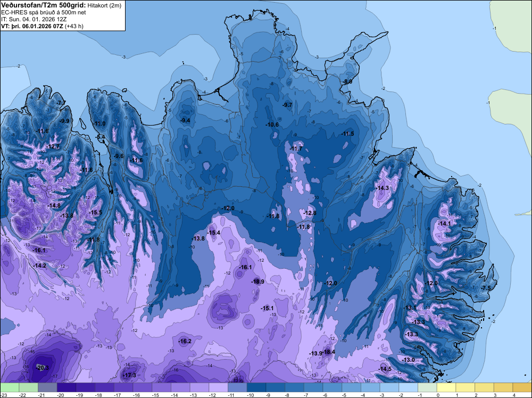The height and width of the screenshot is (398, 532).
Task: Click the legend swatch labeled 0
Action: [446, 387]
